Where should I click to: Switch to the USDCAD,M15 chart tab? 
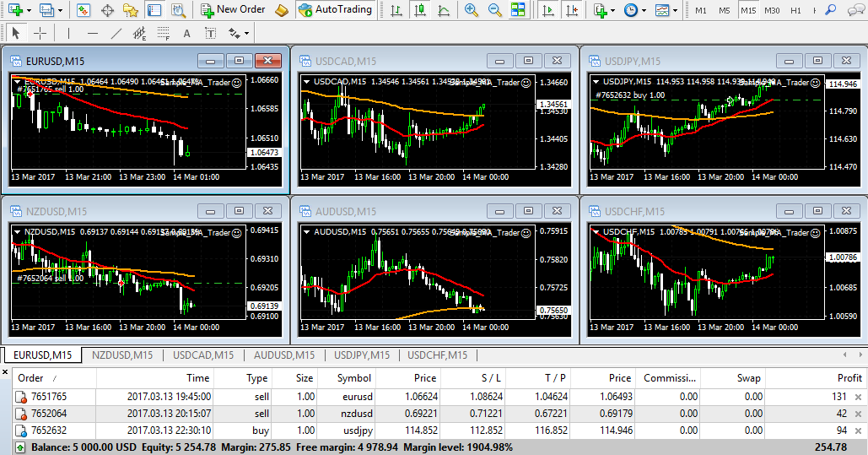pyautogui.click(x=203, y=355)
